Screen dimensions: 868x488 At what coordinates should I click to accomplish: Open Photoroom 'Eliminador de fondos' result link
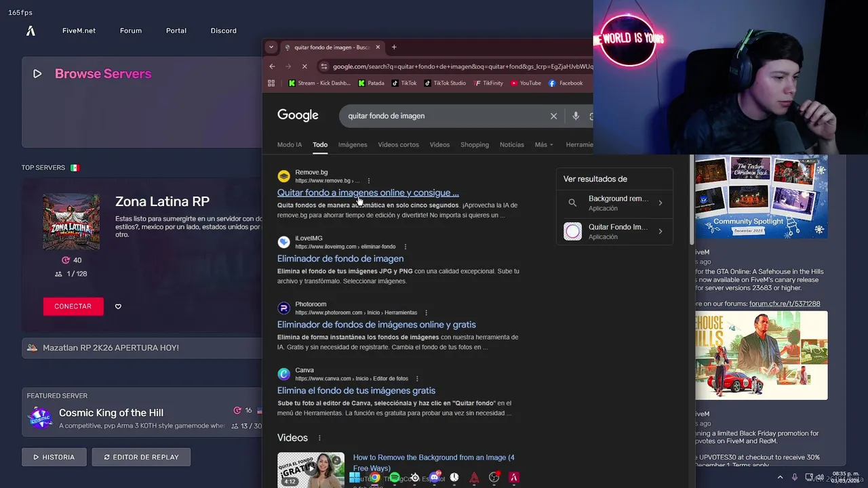tap(376, 325)
